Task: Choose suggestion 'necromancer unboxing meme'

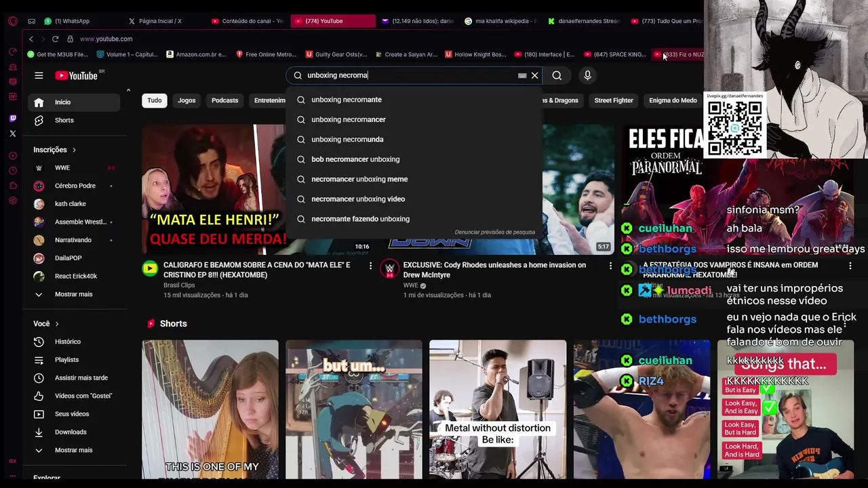Action: (x=414, y=179)
